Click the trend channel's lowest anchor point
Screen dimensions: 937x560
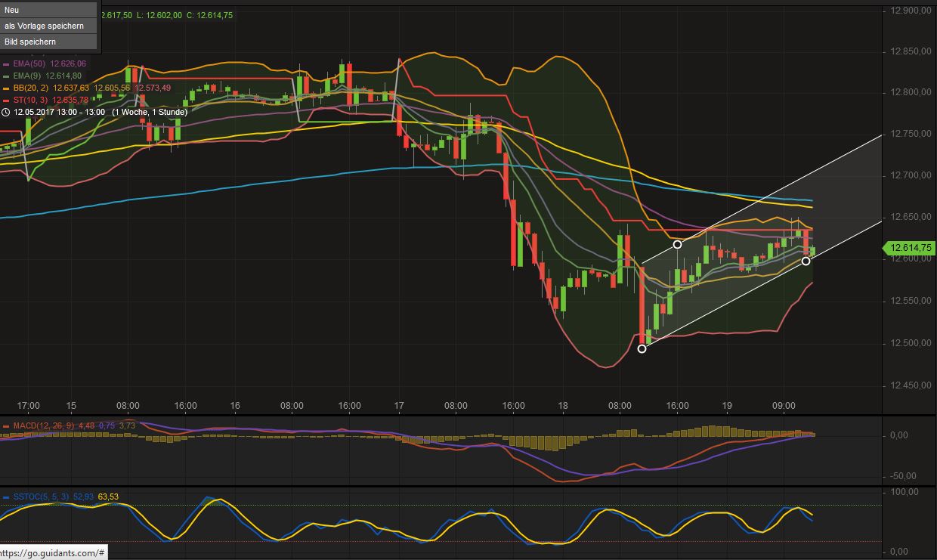[642, 348]
